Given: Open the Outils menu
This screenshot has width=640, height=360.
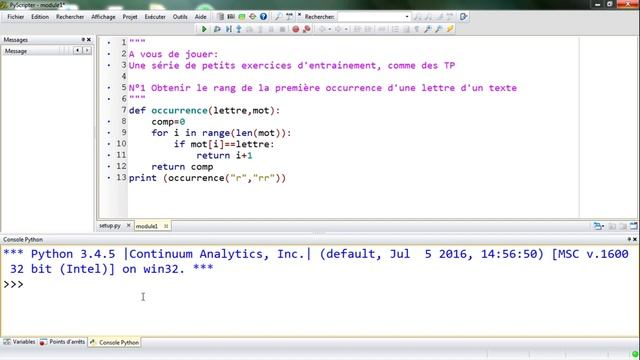Looking at the screenshot, I should coord(180,17).
